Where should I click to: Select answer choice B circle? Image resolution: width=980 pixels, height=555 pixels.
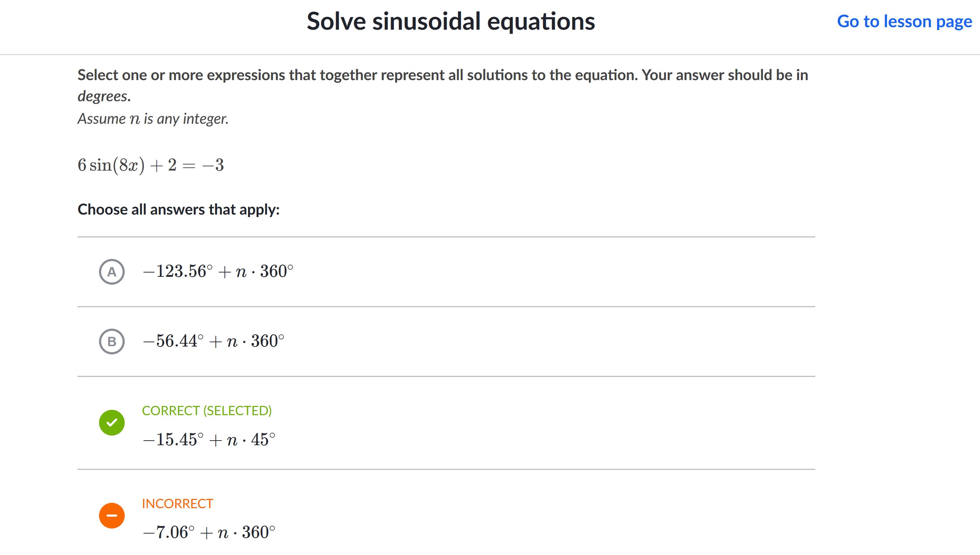tap(112, 342)
